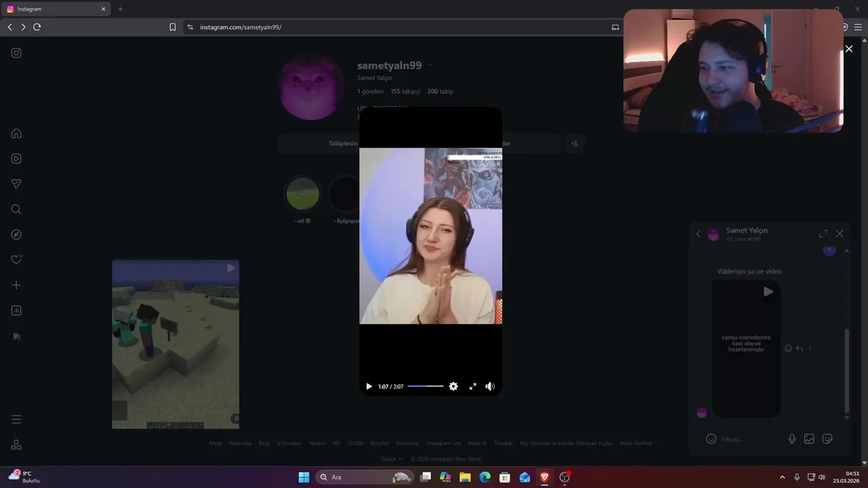The height and width of the screenshot is (488, 868).
Task: Open the Instagram Lite footer link
Action: pyautogui.click(x=443, y=443)
